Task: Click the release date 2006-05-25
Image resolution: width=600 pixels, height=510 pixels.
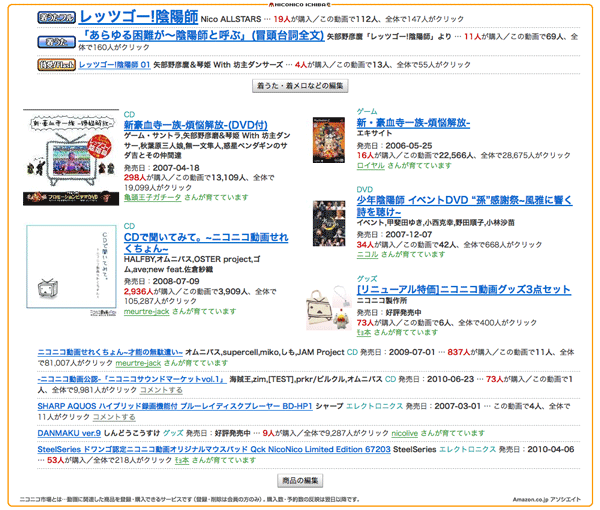Action: [x=409, y=146]
